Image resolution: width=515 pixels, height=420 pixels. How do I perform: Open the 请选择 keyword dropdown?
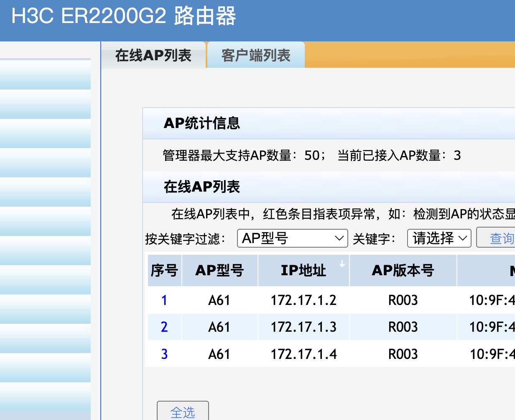click(439, 238)
